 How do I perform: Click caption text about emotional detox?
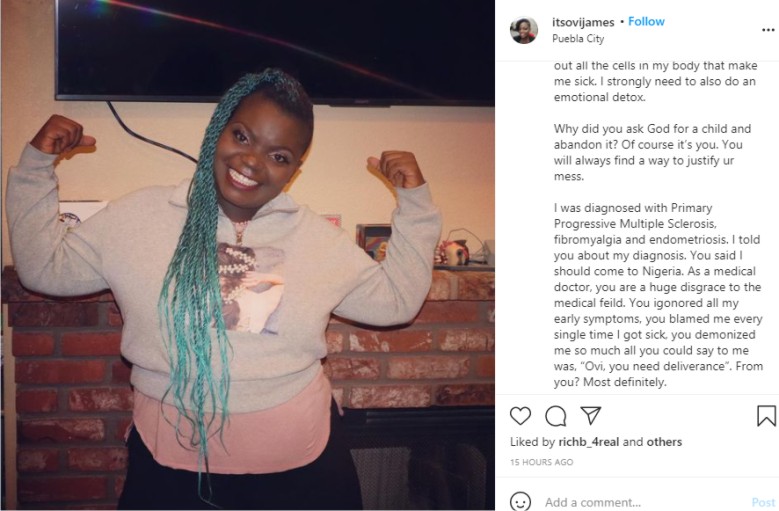655,81
